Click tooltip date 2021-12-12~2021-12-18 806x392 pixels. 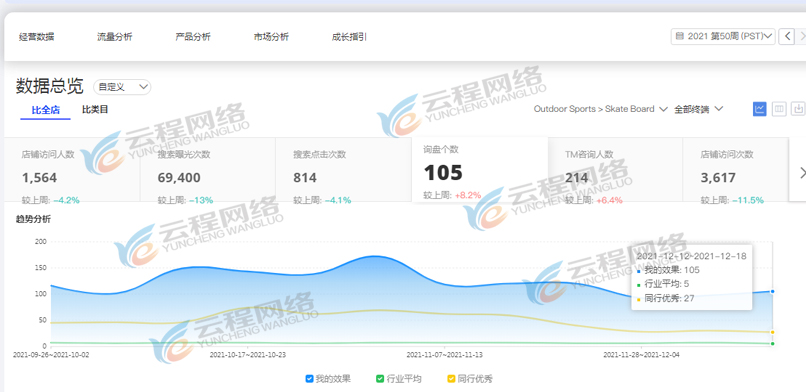[x=691, y=256]
